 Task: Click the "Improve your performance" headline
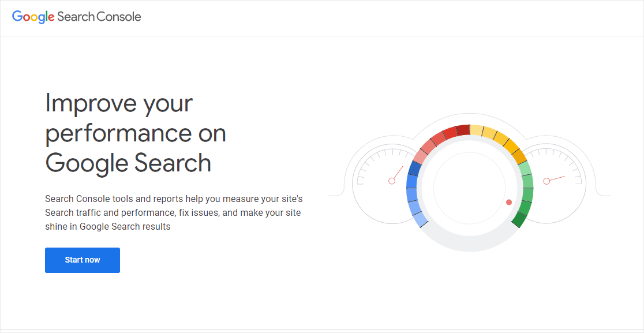(x=136, y=133)
